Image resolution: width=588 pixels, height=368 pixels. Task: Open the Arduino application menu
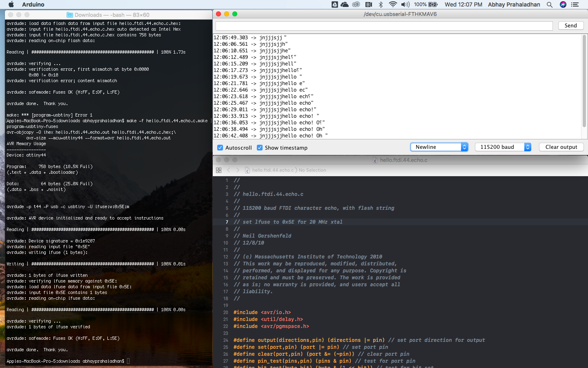click(33, 4)
